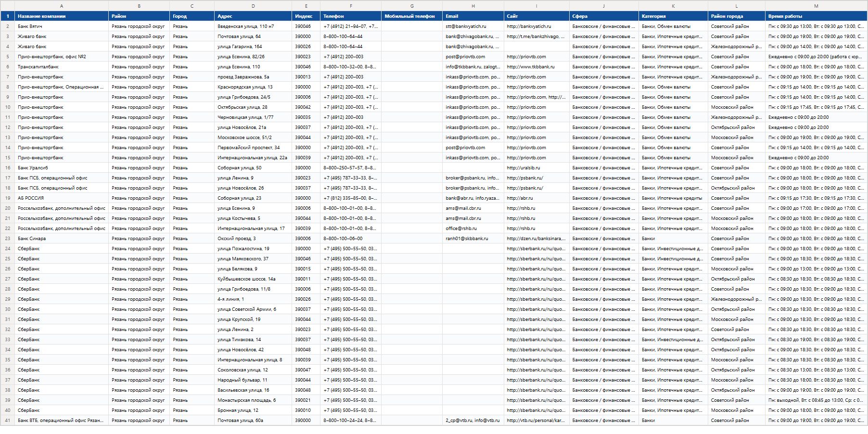Select entire column J by its letter
Image resolution: width=868 pixels, height=434 pixels.
(604, 6)
